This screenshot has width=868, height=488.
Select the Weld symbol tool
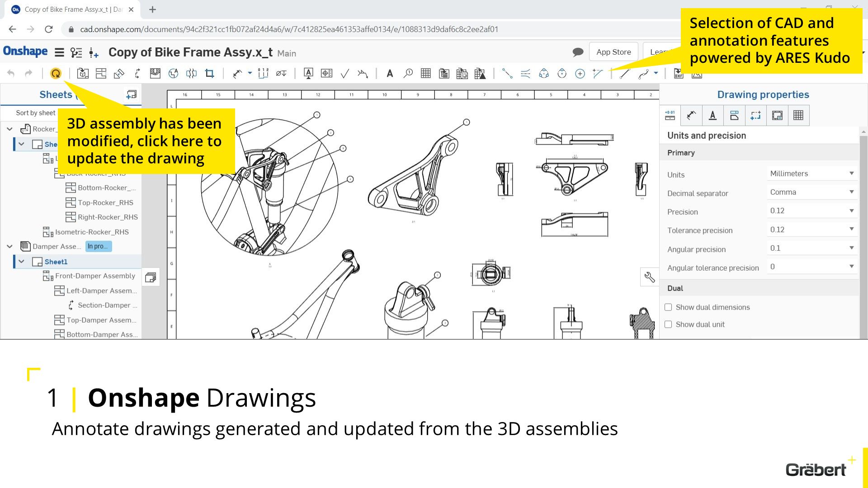[363, 73]
